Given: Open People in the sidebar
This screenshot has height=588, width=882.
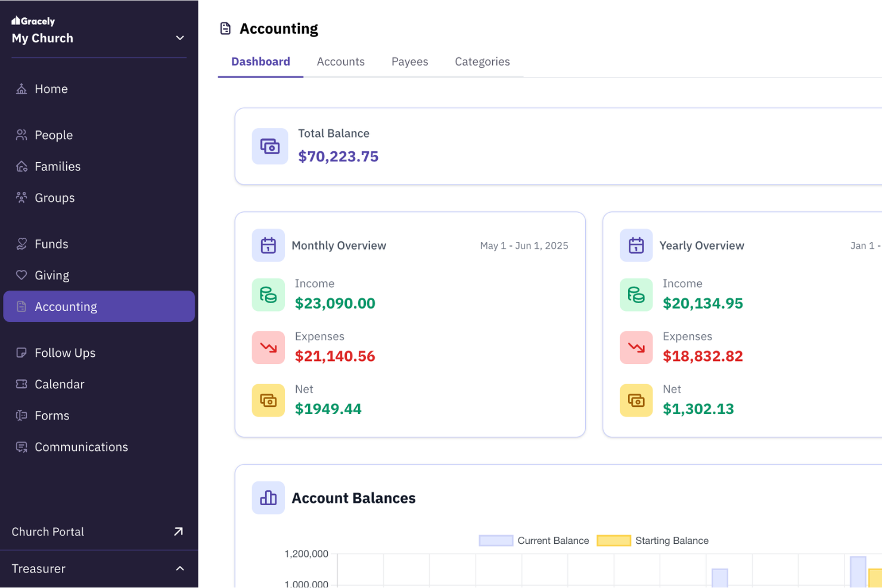Looking at the screenshot, I should (99, 135).
